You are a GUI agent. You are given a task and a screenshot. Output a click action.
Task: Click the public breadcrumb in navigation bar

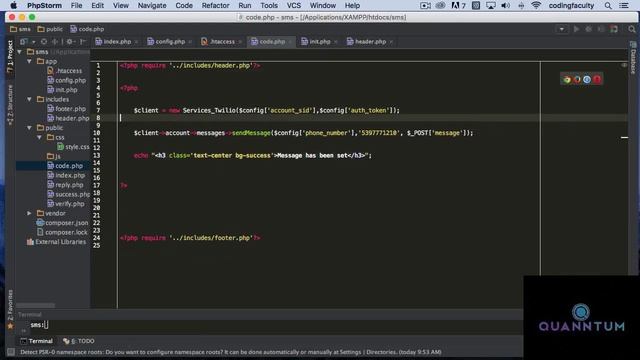point(50,29)
